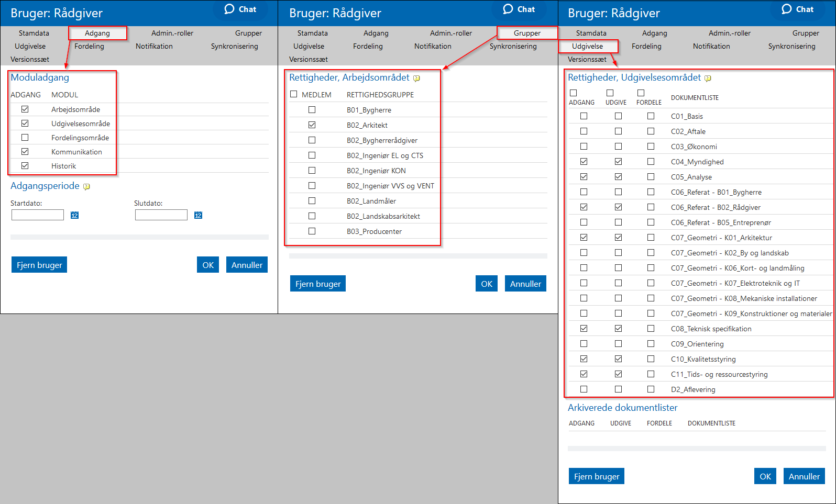Screen dimensions: 836x504
Task: Open Chat in the middle user dialog
Action: click(x=519, y=9)
